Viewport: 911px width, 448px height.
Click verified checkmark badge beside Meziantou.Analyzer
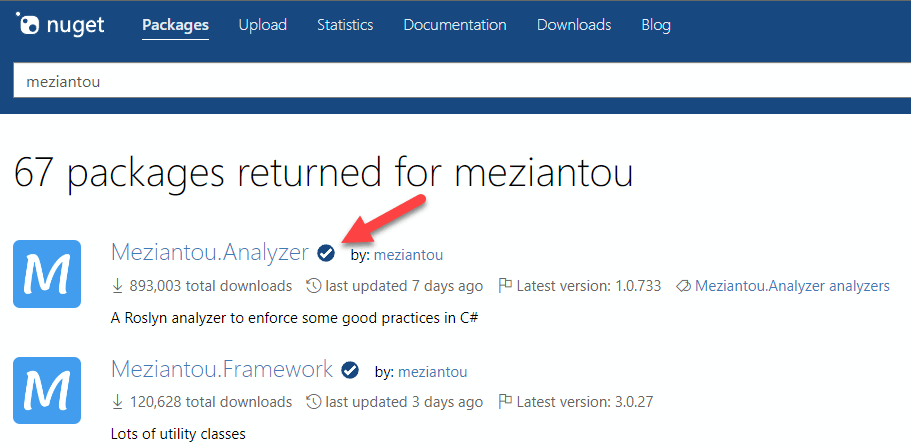(326, 253)
